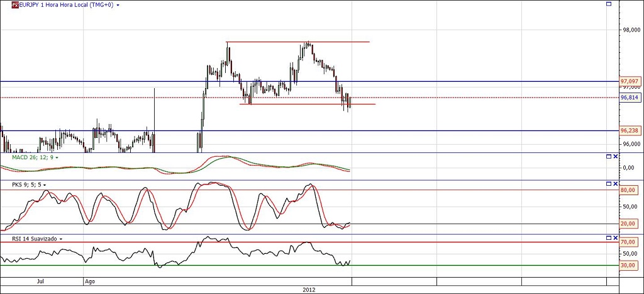Close the PKS indicator panel

[x=615, y=183]
